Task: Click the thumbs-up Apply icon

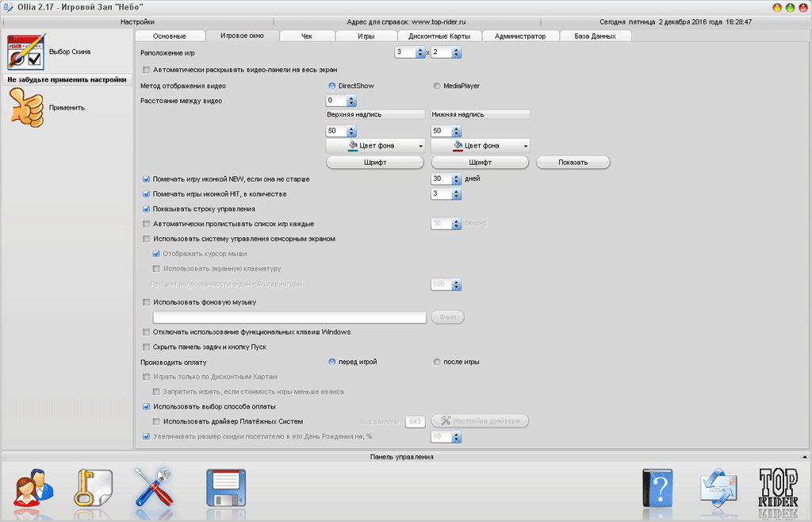Action: click(x=26, y=108)
